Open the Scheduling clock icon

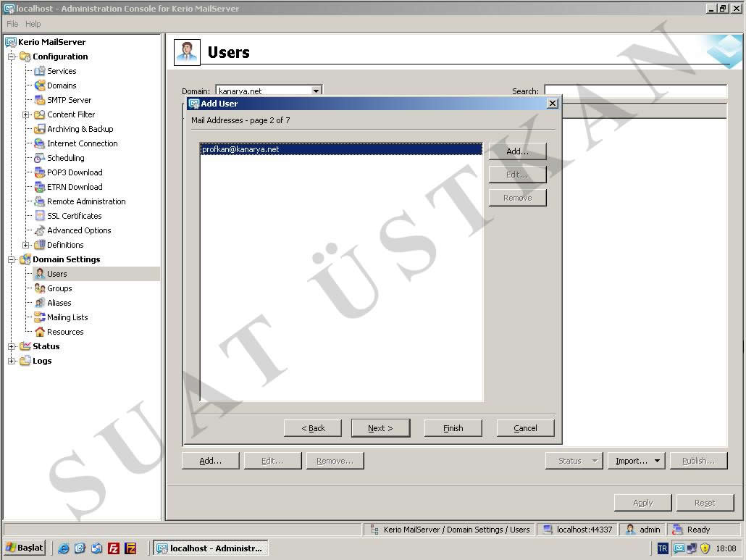click(x=40, y=158)
